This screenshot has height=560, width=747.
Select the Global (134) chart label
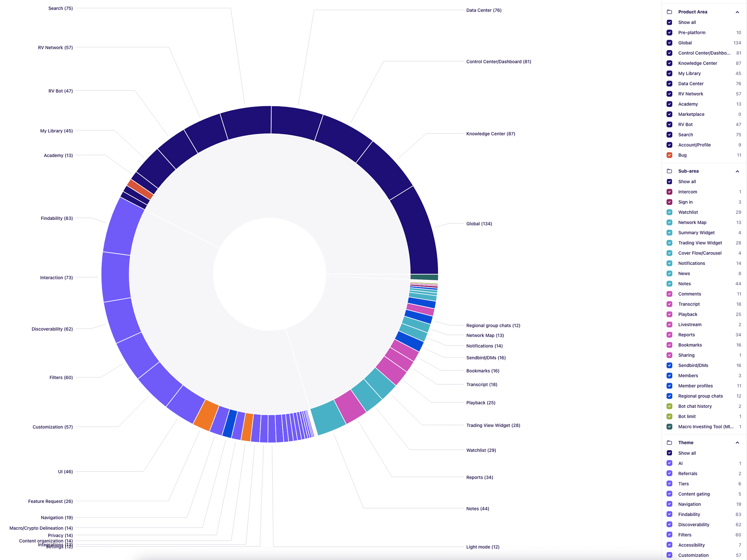(479, 224)
